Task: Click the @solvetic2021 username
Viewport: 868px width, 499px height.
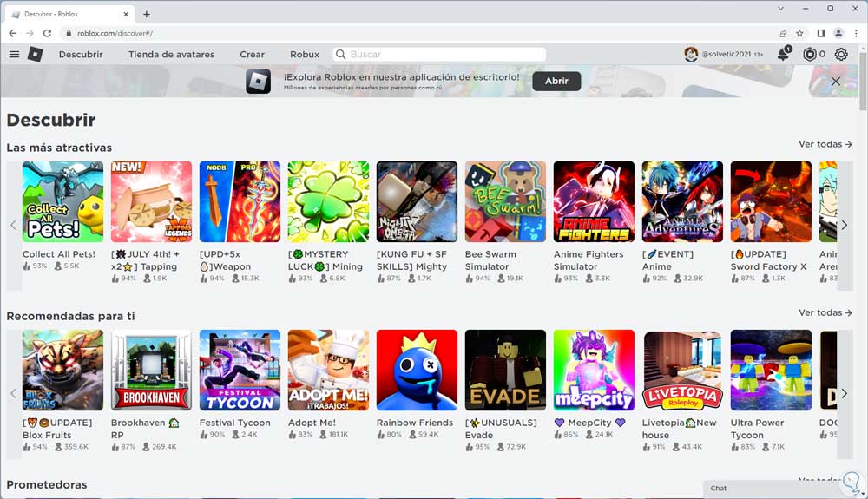Action: [x=727, y=54]
